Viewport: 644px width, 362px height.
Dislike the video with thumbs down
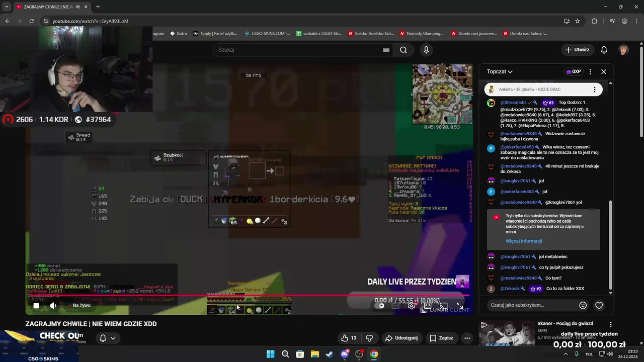(369, 338)
